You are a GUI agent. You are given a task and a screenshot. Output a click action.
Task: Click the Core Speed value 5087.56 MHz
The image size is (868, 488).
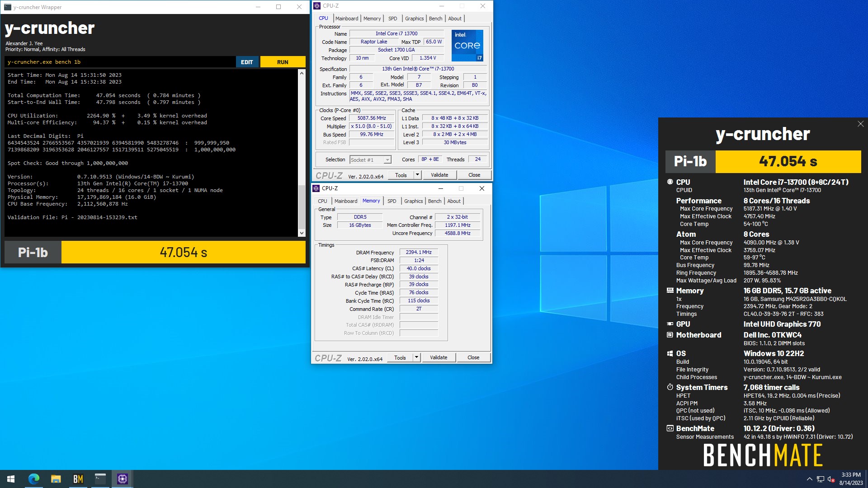point(372,118)
